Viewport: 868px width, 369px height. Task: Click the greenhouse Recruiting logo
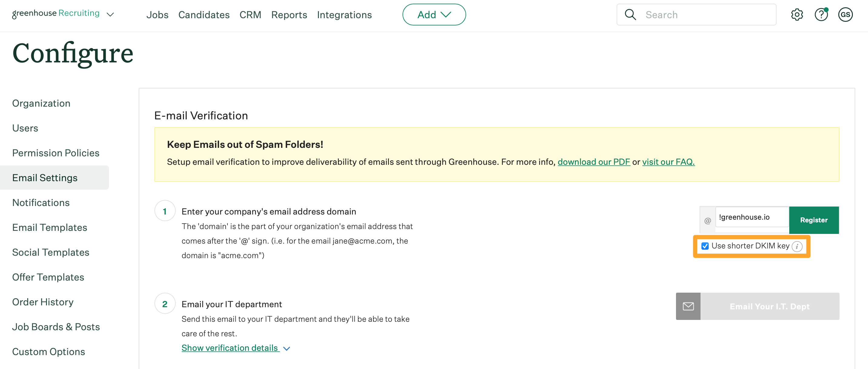pos(56,13)
